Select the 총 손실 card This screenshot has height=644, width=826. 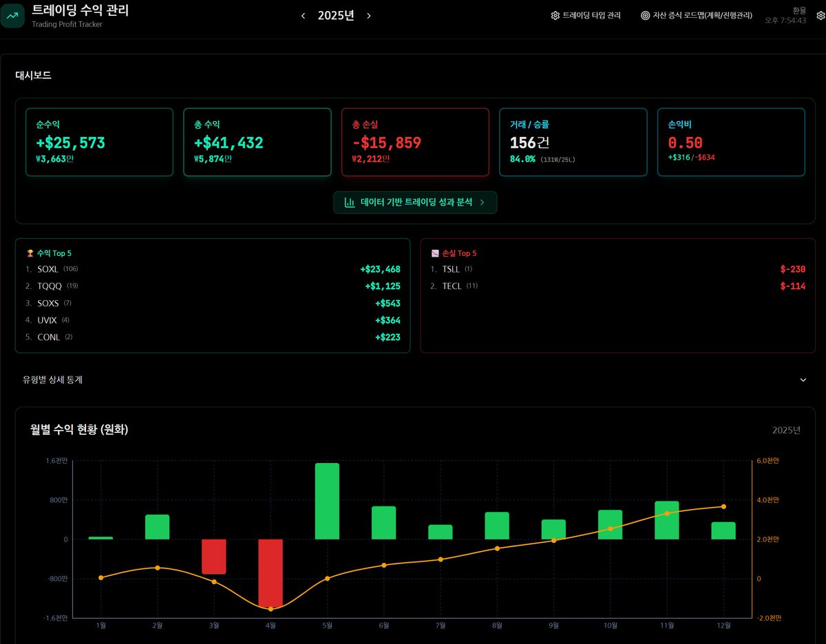click(415, 142)
